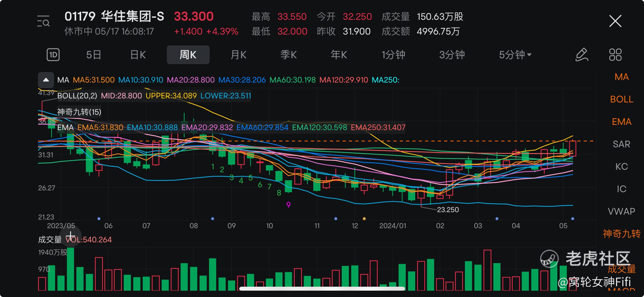Select the 1分钟 interval tab

tap(393, 55)
